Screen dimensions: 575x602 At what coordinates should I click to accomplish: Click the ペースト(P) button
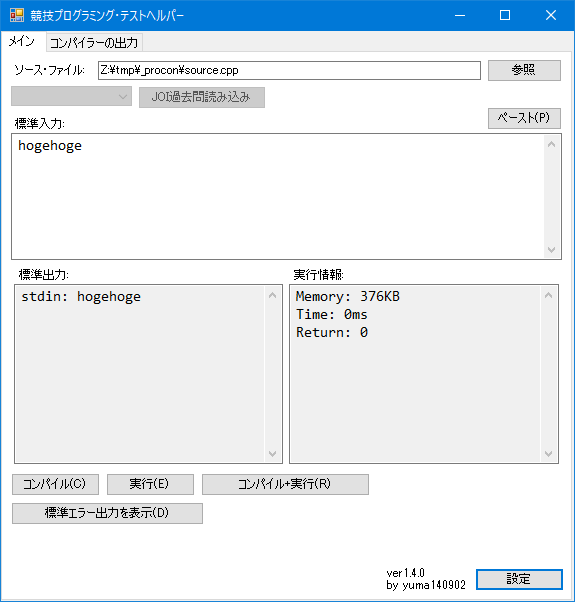(x=524, y=118)
